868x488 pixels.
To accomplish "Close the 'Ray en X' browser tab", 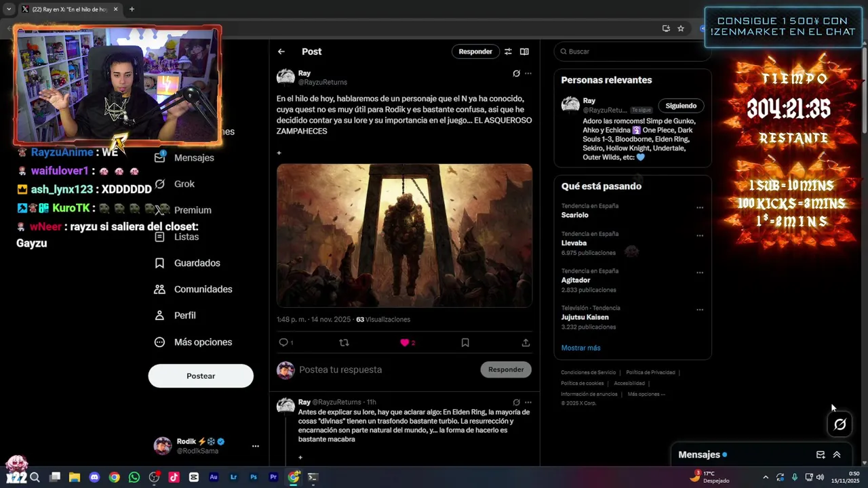I will tap(115, 9).
